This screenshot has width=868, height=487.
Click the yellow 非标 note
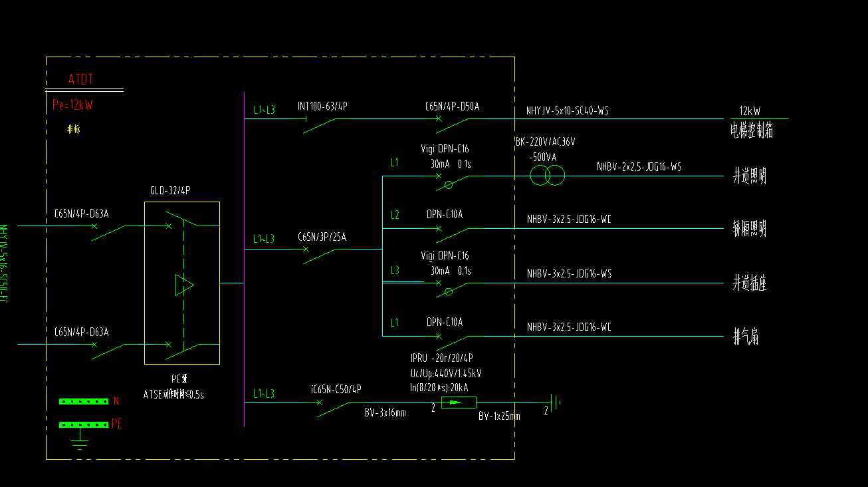click(73, 130)
